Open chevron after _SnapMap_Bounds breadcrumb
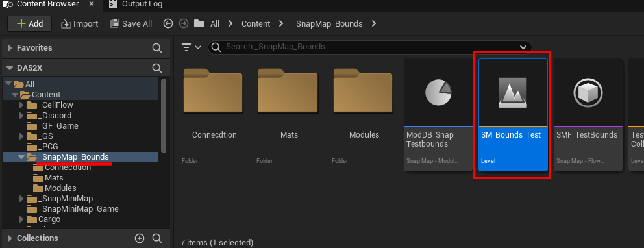The image size is (644, 248). [x=374, y=24]
